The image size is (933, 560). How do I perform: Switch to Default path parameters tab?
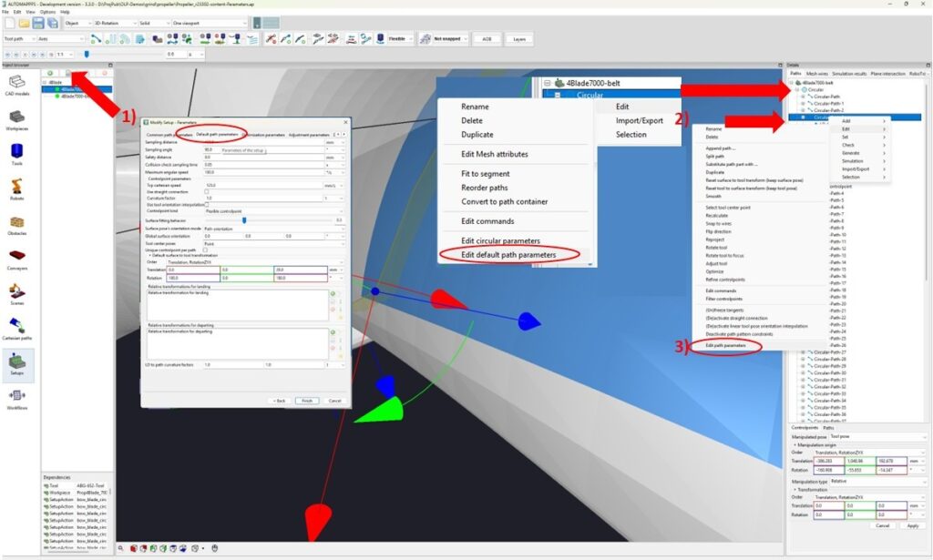click(x=217, y=135)
